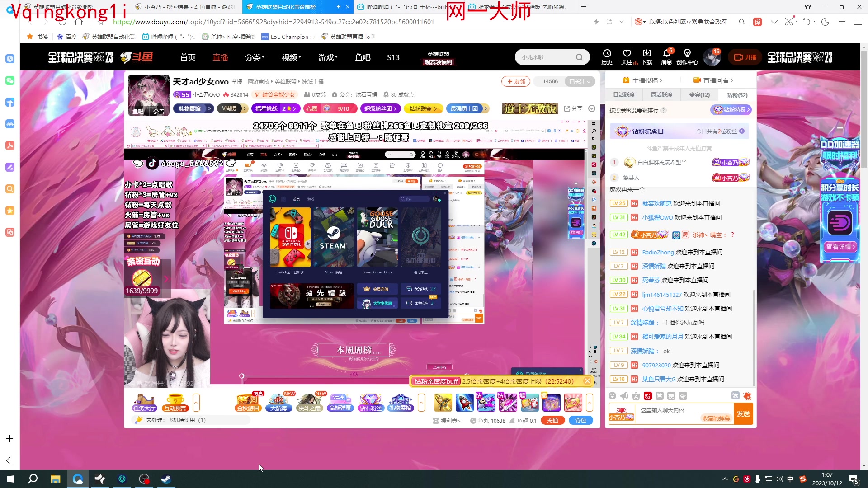Open the 高能弹幕 icon

click(340, 402)
